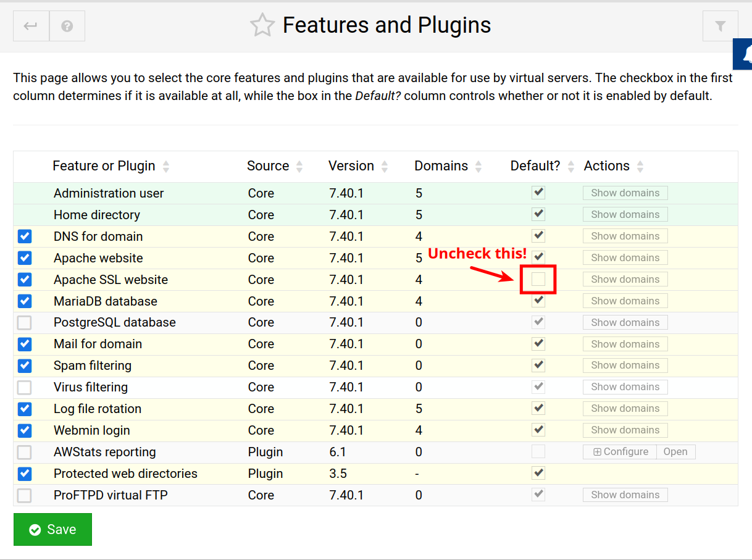Viewport: 752px width, 560px height.
Task: Show domains for Administration user
Action: coord(625,193)
